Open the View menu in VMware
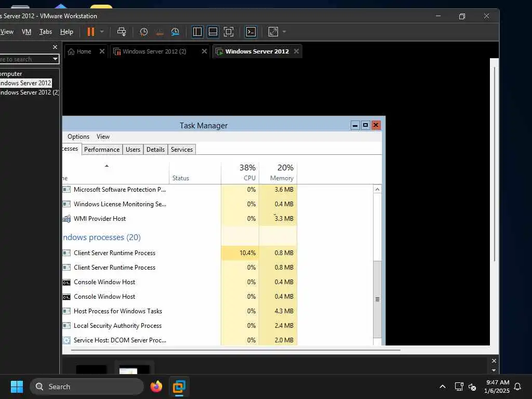 [7, 32]
